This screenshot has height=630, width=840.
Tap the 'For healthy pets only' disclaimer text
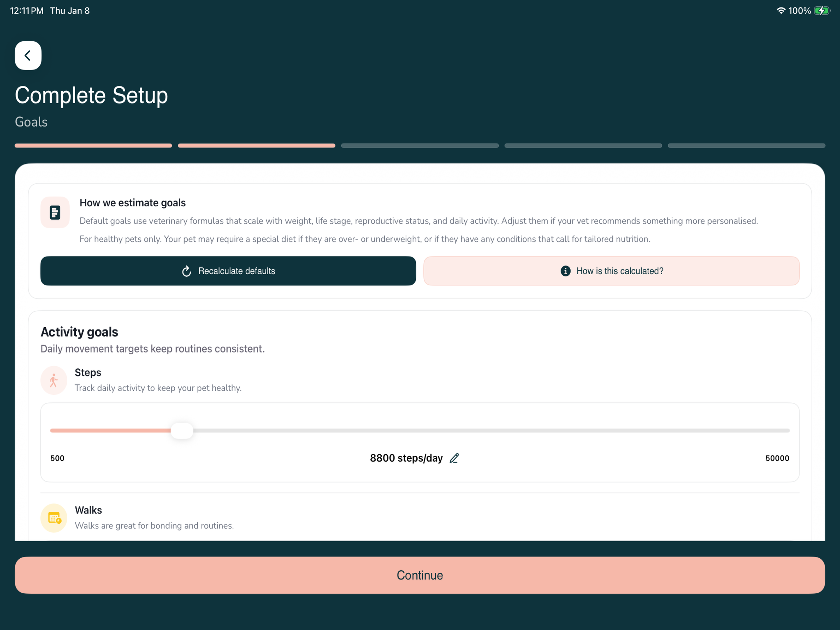[x=365, y=239]
